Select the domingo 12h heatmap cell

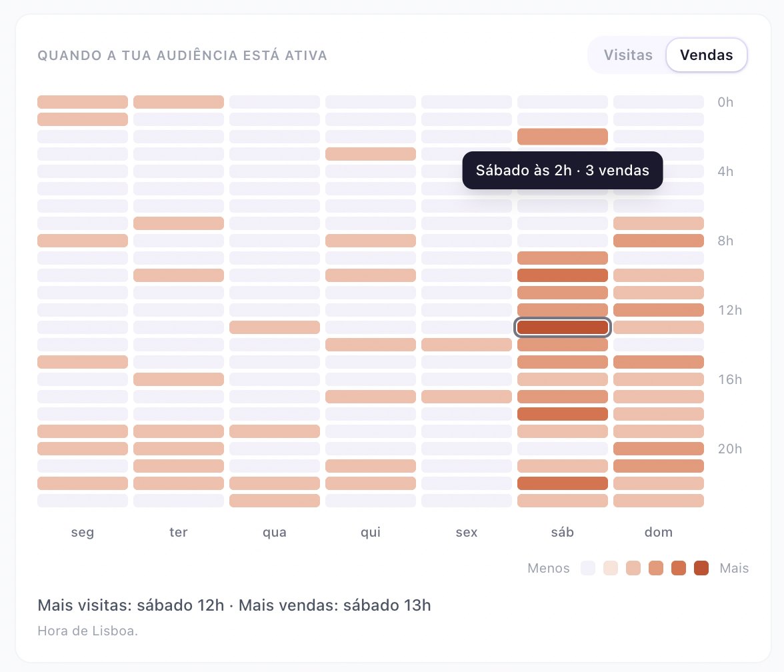pos(659,310)
